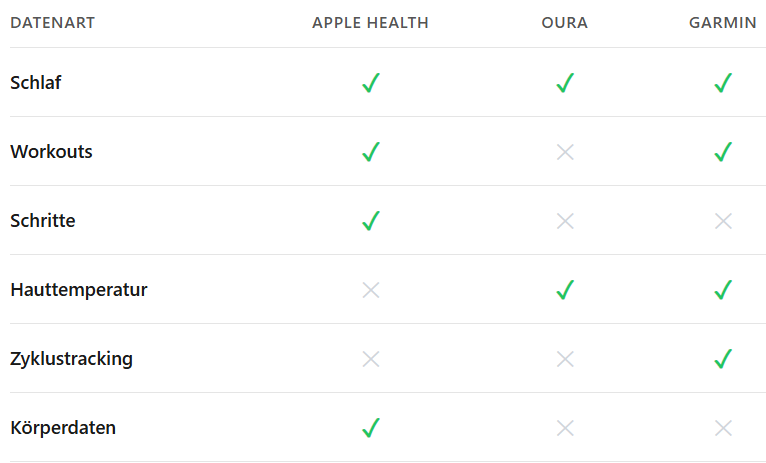The width and height of the screenshot is (766, 463).
Task: Click the Schlaf checkmark under Apple Health
Action: pos(371,83)
